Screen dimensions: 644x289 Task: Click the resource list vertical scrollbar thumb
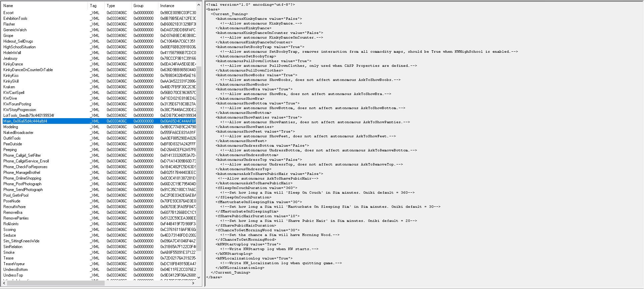pyautogui.click(x=199, y=158)
